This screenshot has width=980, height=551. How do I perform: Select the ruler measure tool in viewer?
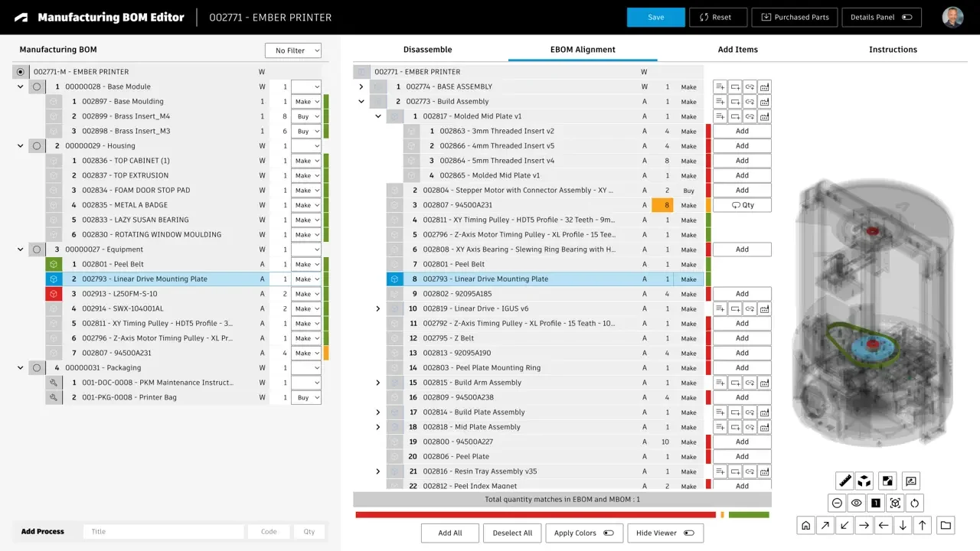(845, 481)
